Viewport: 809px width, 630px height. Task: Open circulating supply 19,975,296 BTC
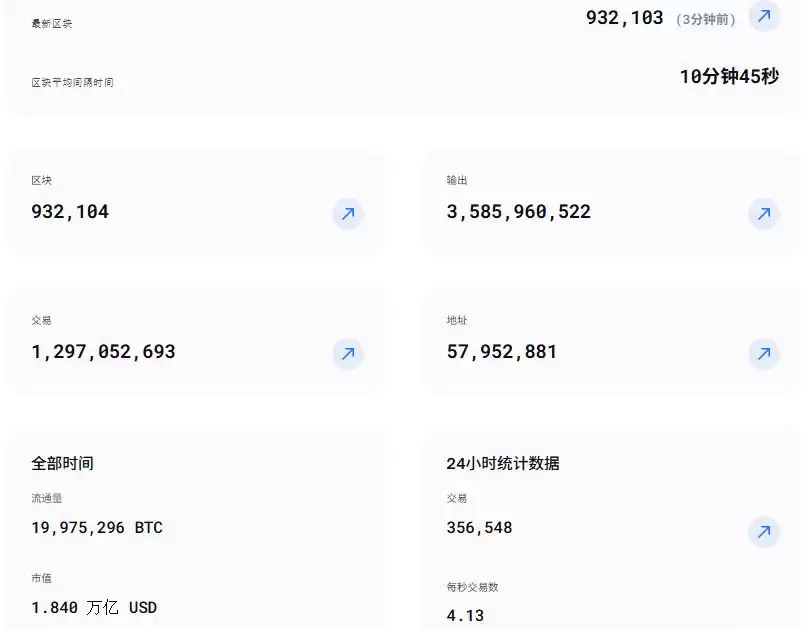[x=95, y=528]
